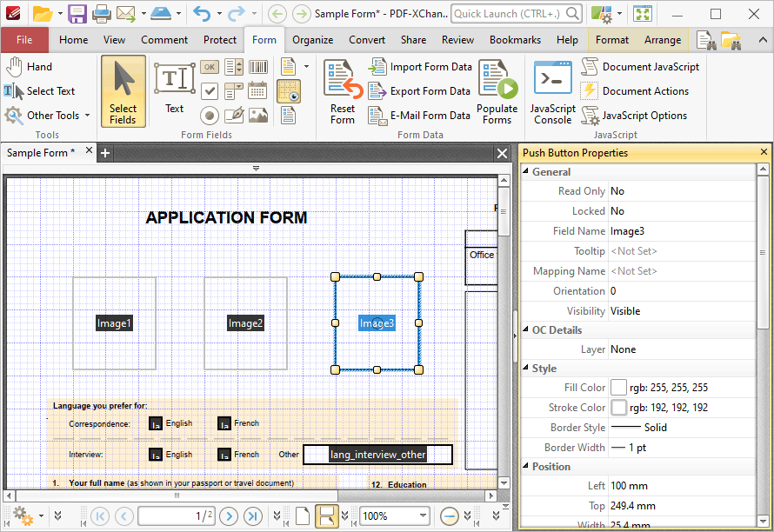Collapse the ribbon with the chevron
The image size is (774, 532).
coord(763,40)
